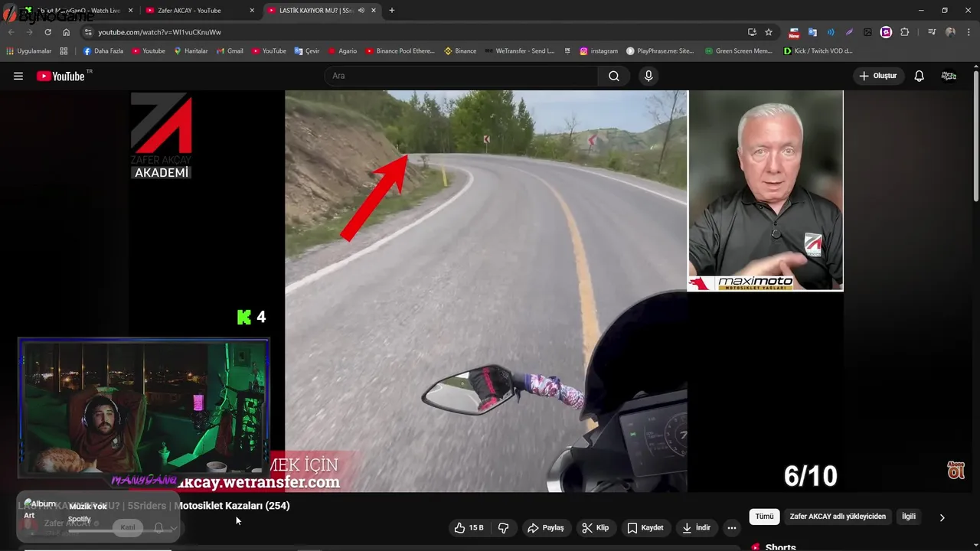This screenshot has height=551, width=980.
Task: Click the browser address bar URL
Action: (159, 32)
